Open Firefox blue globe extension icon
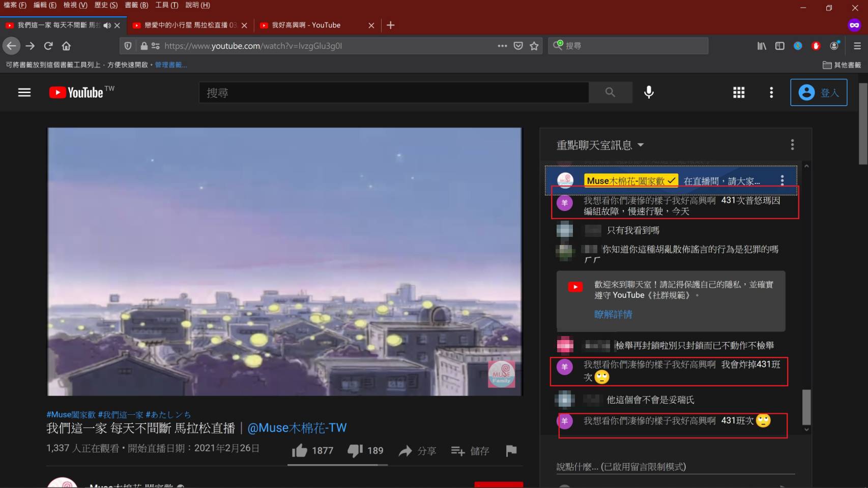This screenshot has width=868, height=488. coord(798,46)
